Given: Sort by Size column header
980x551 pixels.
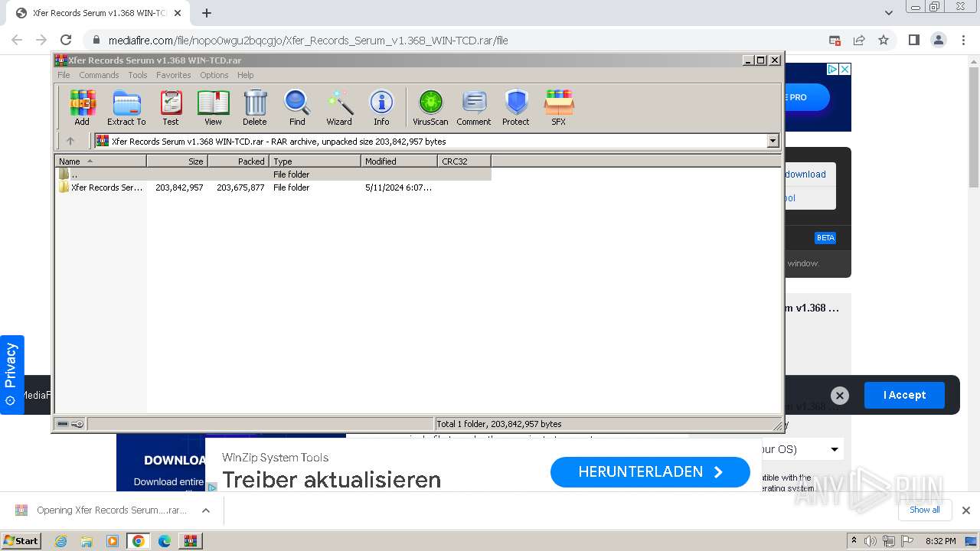Looking at the screenshot, I should (x=177, y=161).
